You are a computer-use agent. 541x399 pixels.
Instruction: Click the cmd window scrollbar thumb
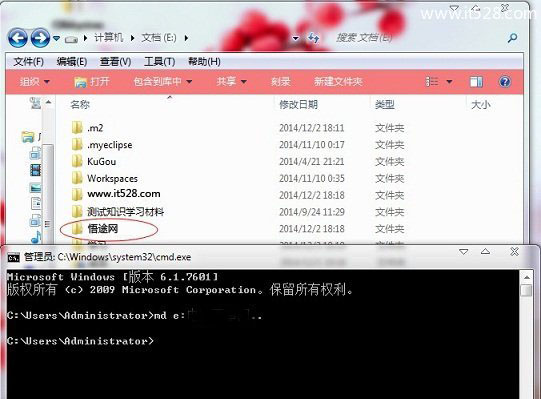click(x=527, y=290)
